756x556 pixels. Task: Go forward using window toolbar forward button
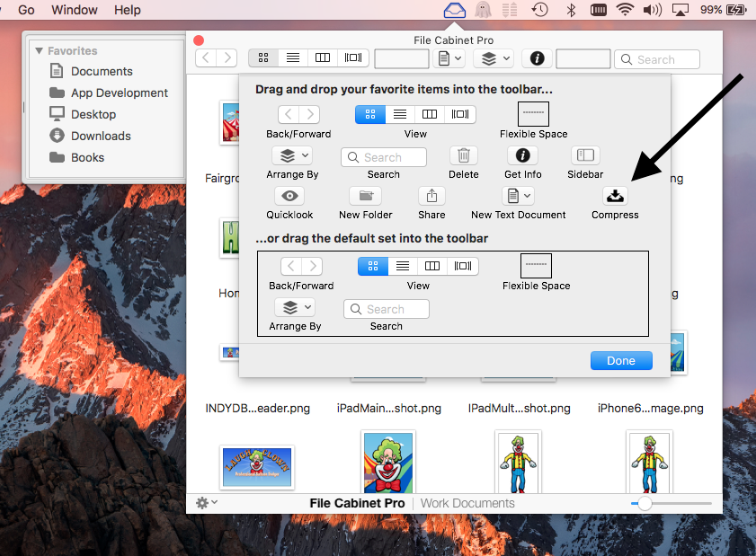click(x=227, y=57)
